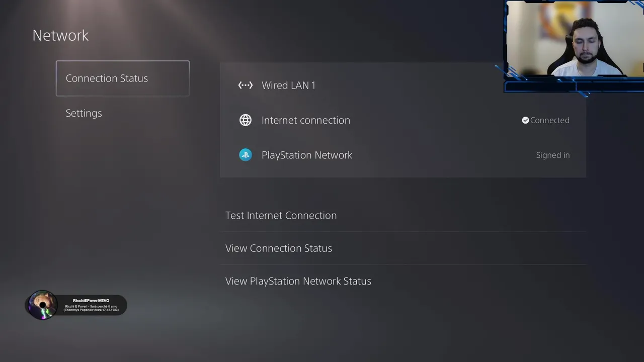This screenshot has width=644, height=362.
Task: Click the globe icon beside Internet connection
Action: click(245, 120)
